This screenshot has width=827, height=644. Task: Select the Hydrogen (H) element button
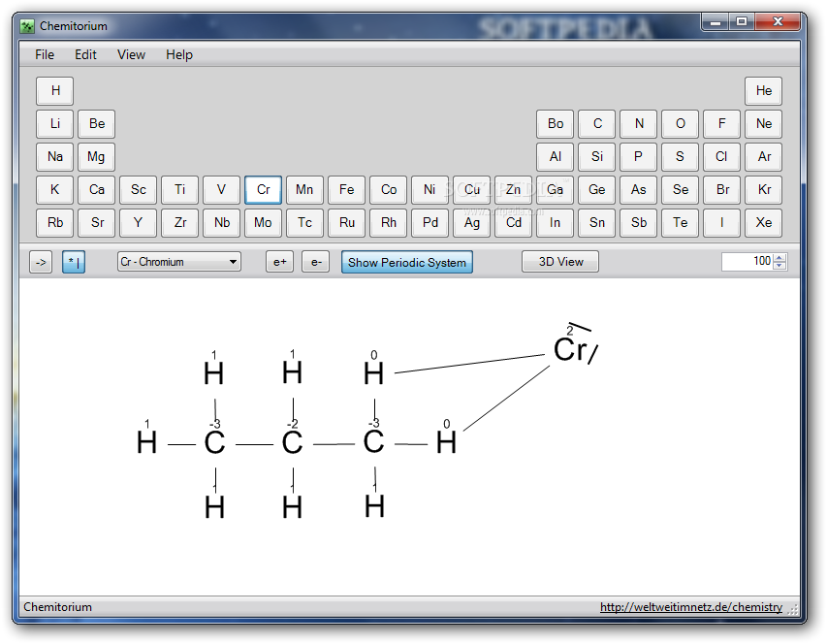click(x=55, y=91)
